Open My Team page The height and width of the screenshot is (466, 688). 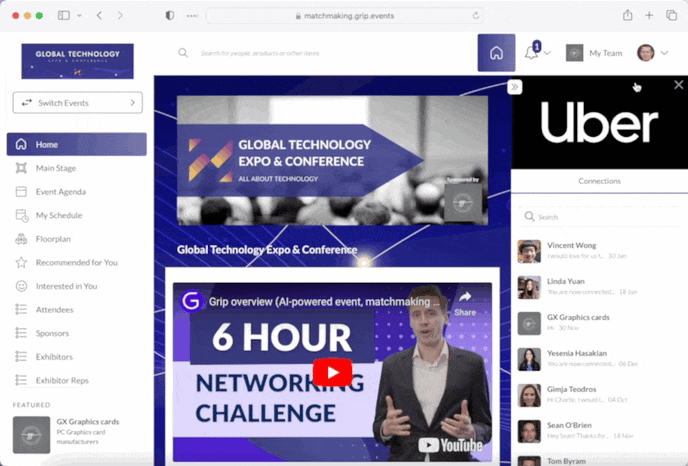[594, 53]
